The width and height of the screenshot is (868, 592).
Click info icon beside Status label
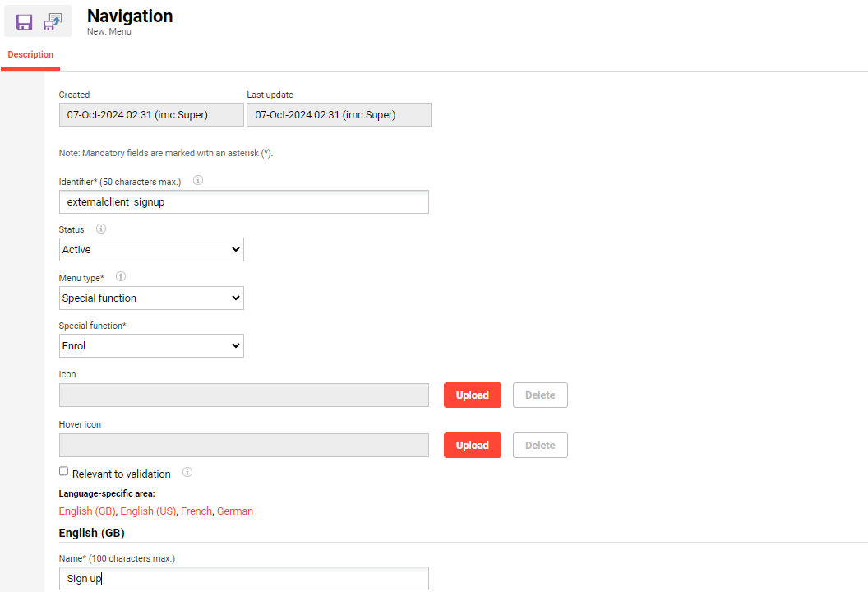pos(101,229)
